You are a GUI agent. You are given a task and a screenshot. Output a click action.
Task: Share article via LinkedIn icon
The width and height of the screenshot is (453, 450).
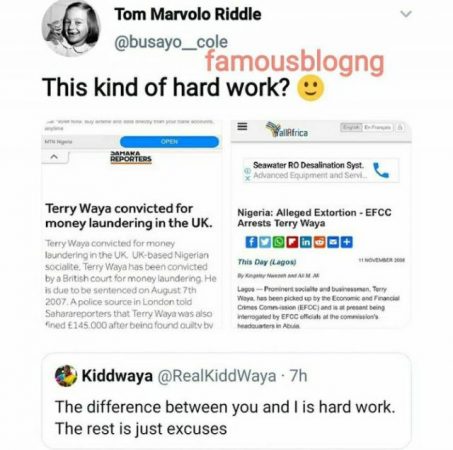pos(306,242)
